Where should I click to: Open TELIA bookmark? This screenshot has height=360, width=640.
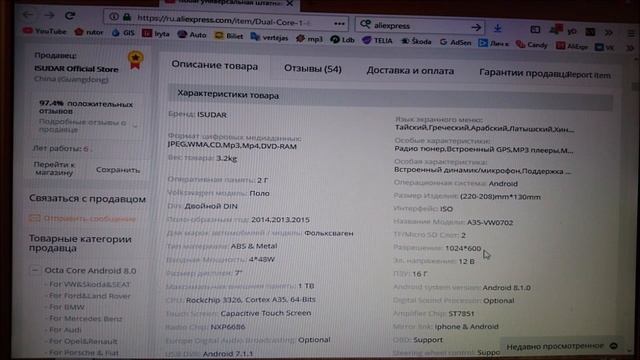377,40
